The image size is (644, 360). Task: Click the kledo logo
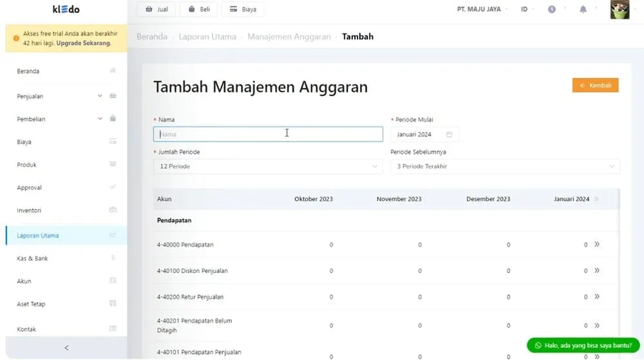click(x=66, y=9)
